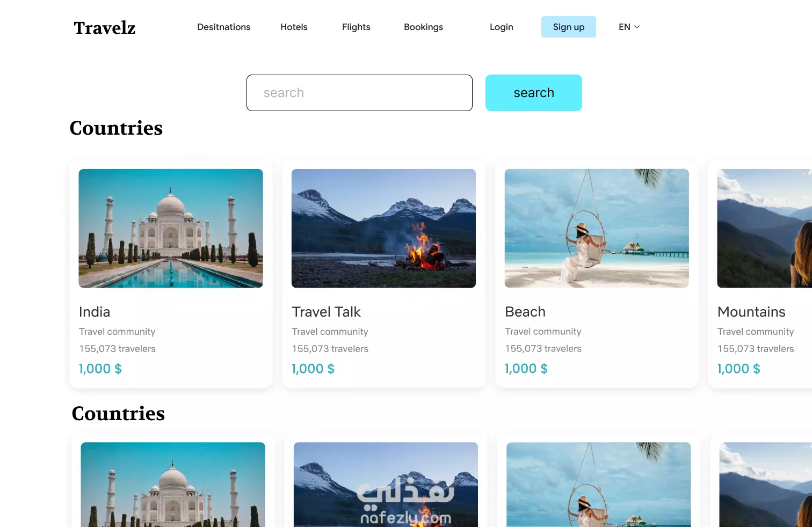Focus the search input field
The image size is (812, 527).
coord(359,93)
